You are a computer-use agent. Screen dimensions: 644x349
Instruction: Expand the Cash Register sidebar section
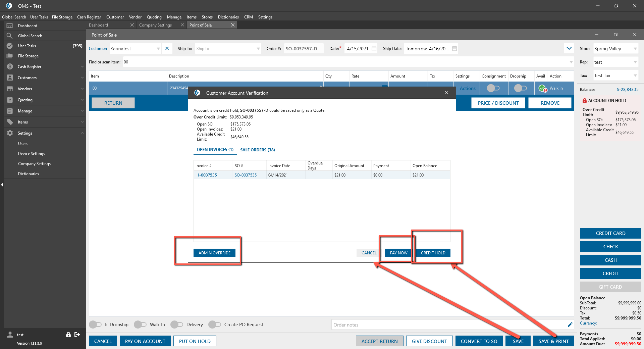pos(82,67)
